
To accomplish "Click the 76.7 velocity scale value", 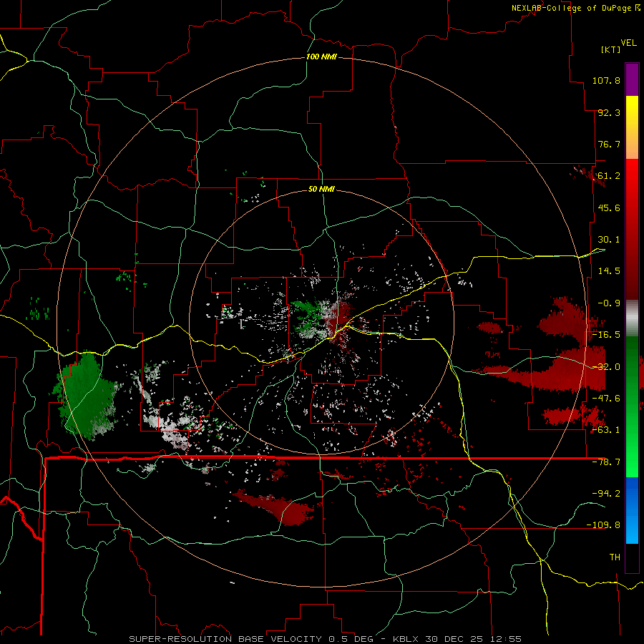I will [x=609, y=144].
